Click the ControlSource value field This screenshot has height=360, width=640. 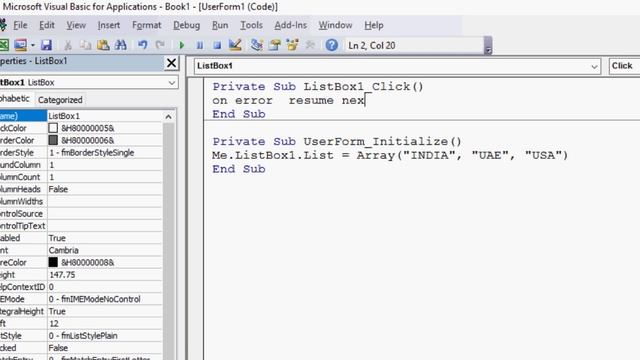click(104, 214)
